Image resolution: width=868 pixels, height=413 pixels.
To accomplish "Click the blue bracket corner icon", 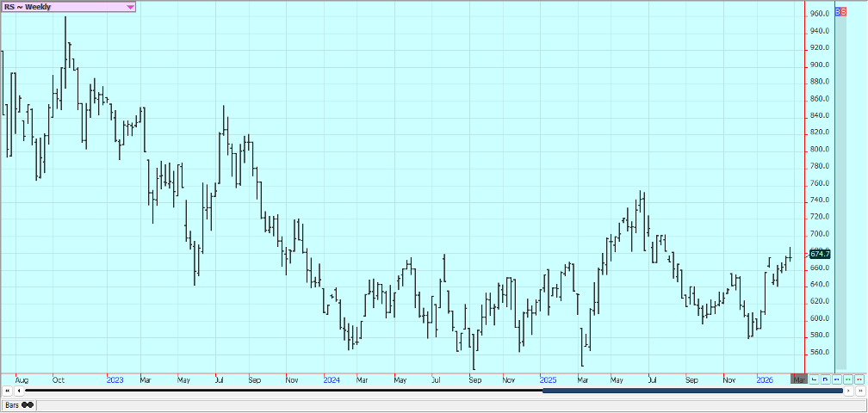I will click(825, 379).
